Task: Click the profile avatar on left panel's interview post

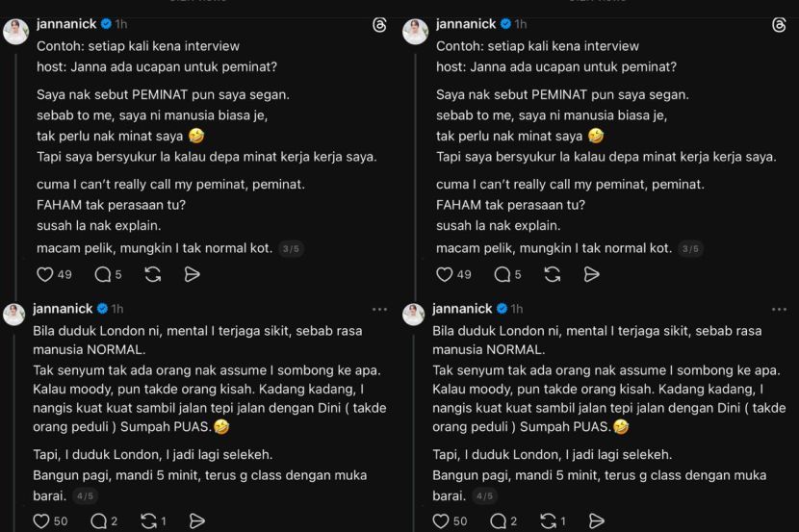Action: coord(15,31)
